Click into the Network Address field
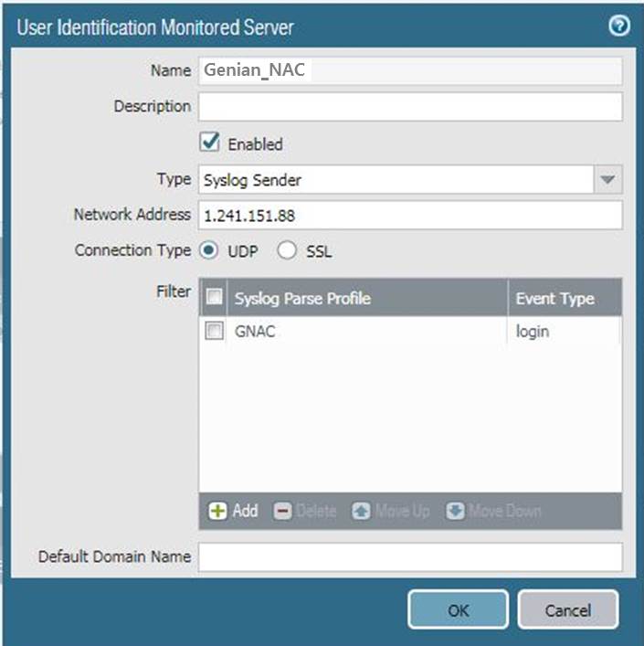The width and height of the screenshot is (644, 646). coord(410,215)
